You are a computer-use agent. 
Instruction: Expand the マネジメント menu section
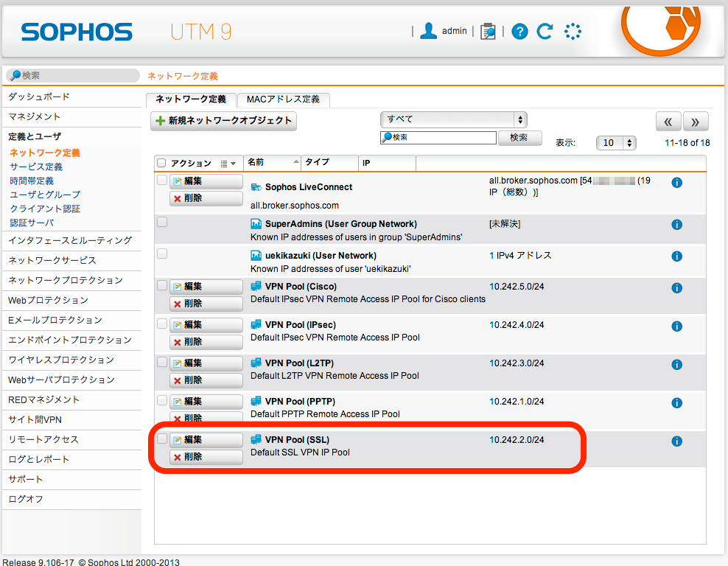point(71,116)
